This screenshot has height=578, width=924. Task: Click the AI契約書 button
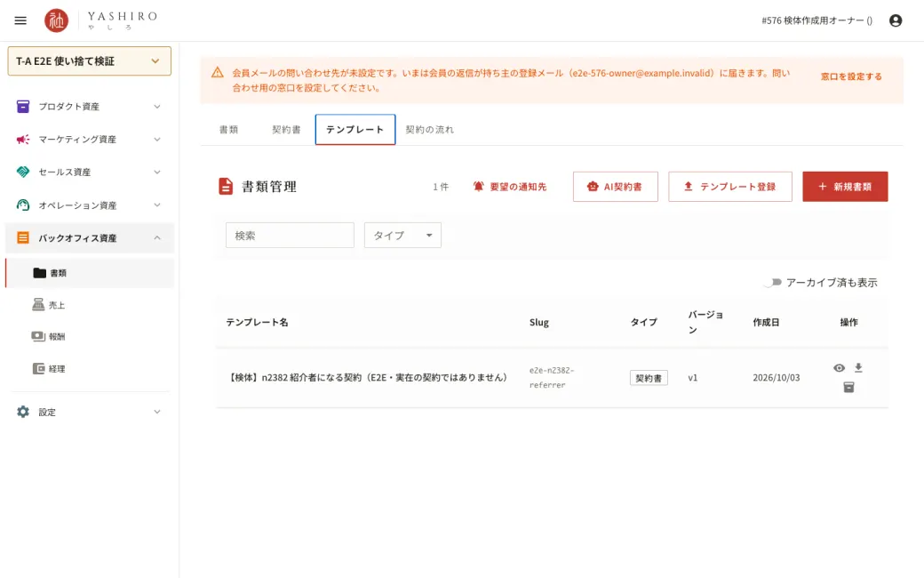click(615, 187)
